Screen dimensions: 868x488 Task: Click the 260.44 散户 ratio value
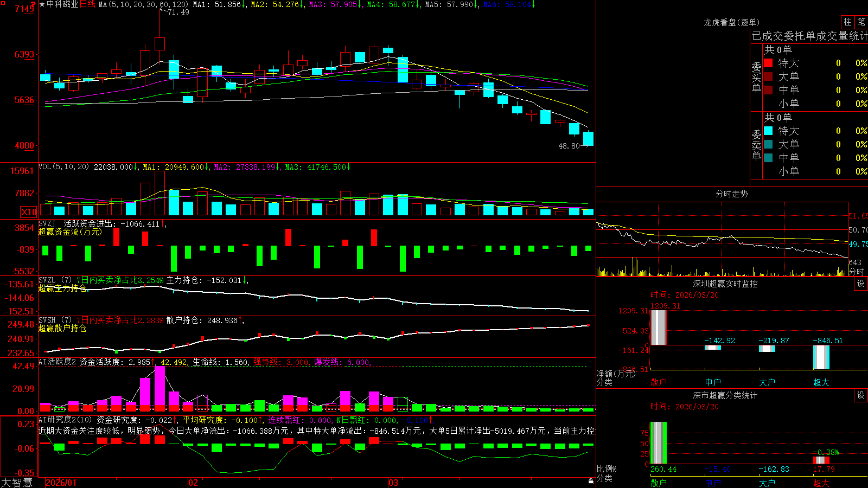tap(663, 470)
